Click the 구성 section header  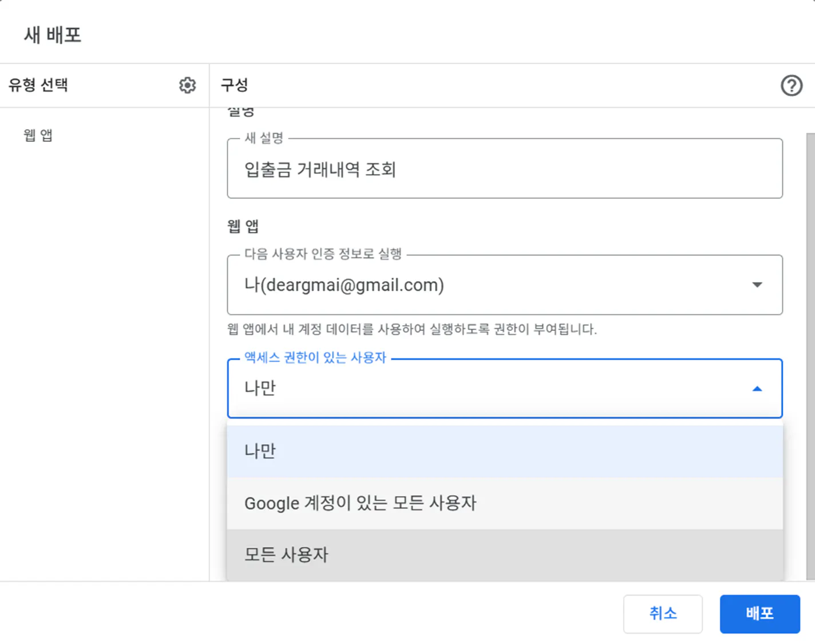pyautogui.click(x=233, y=85)
